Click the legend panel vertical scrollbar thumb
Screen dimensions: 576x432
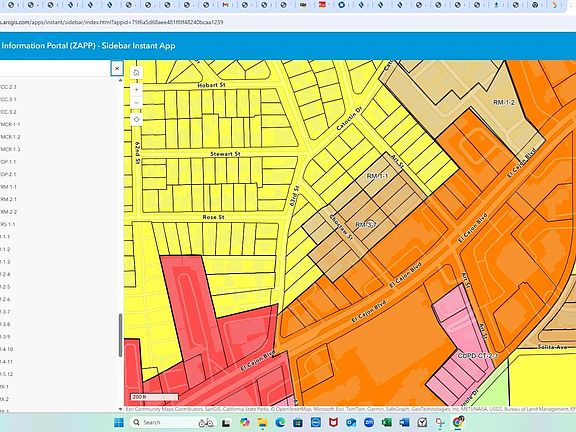click(x=120, y=335)
